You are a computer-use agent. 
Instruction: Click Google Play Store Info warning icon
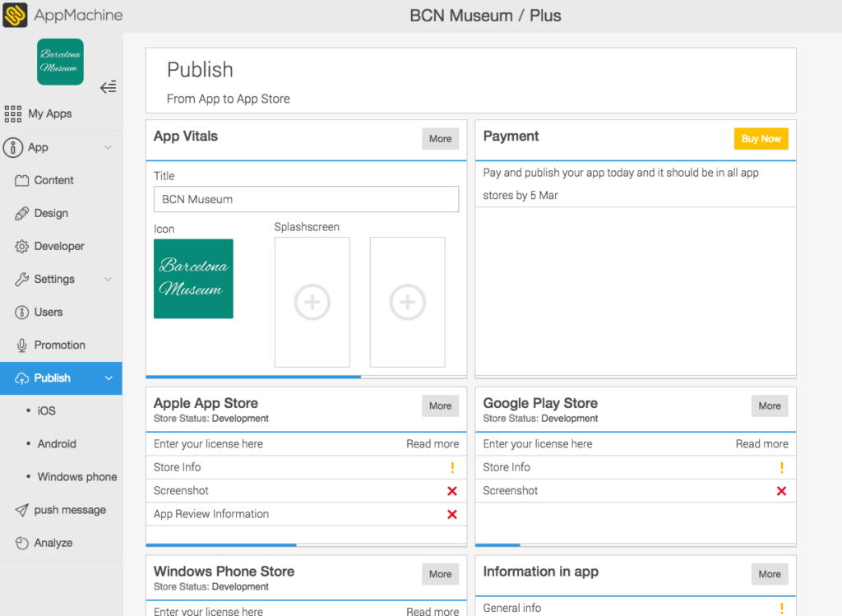pyautogui.click(x=781, y=468)
